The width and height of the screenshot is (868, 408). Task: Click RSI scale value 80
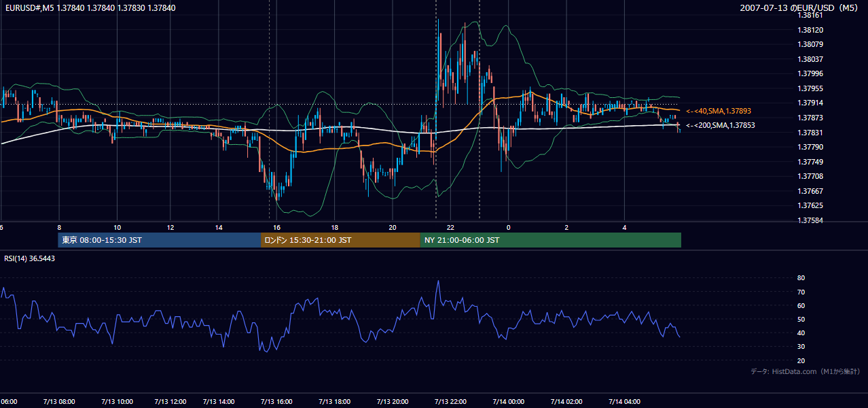click(801, 278)
